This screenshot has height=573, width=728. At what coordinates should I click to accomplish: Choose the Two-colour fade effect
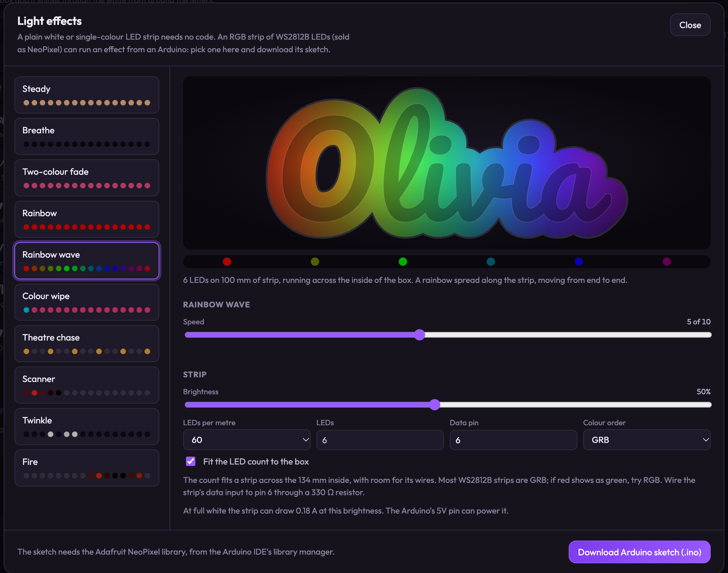[x=87, y=178]
